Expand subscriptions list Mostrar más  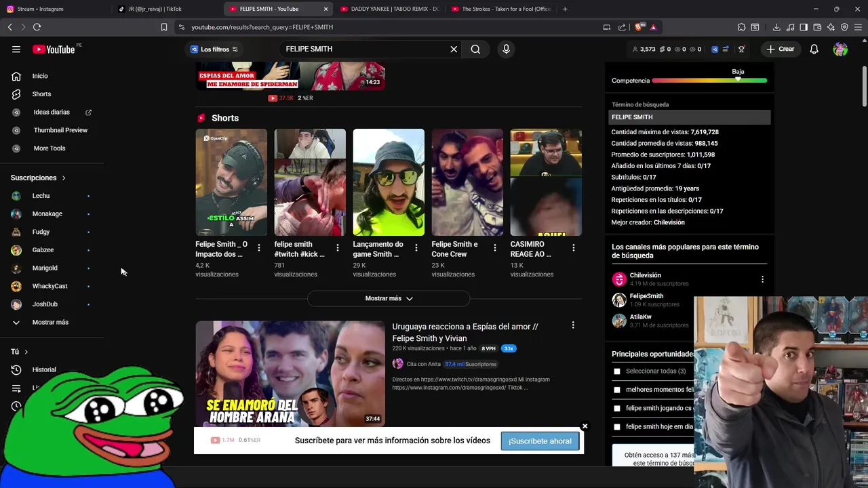50,322
